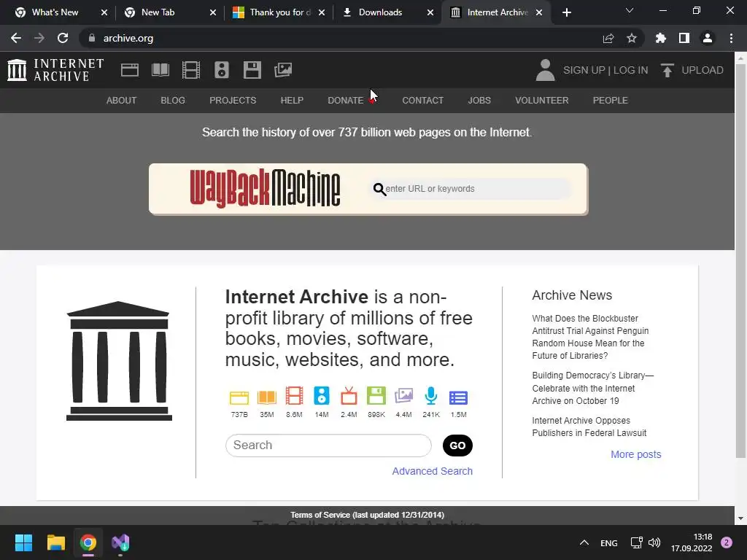This screenshot has width=747, height=560.
Task: Click the address bar showing archive.org
Action: [343, 38]
